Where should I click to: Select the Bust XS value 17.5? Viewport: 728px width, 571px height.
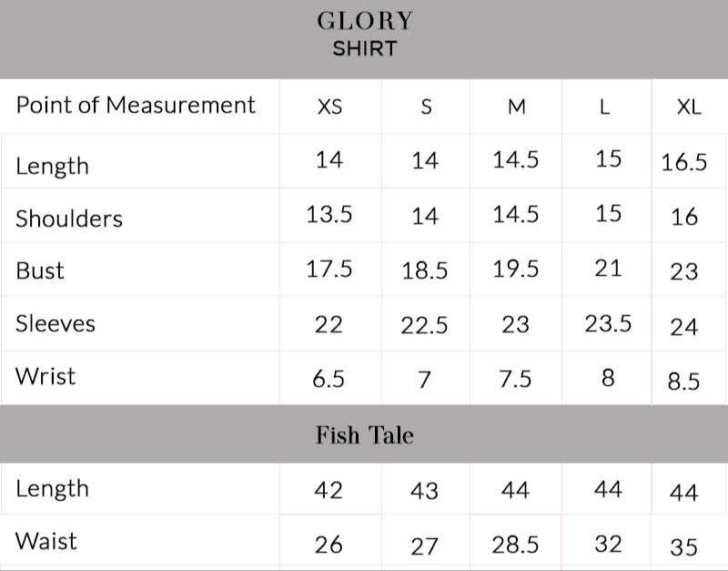329,270
